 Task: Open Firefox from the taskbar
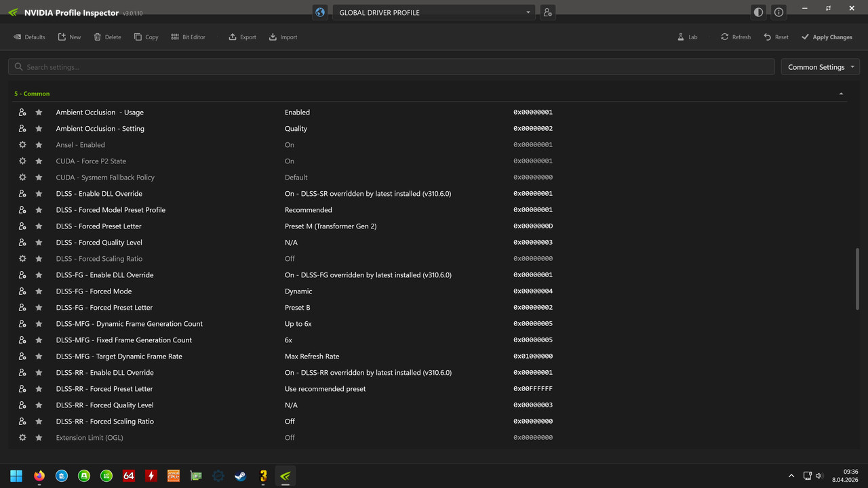tap(39, 476)
